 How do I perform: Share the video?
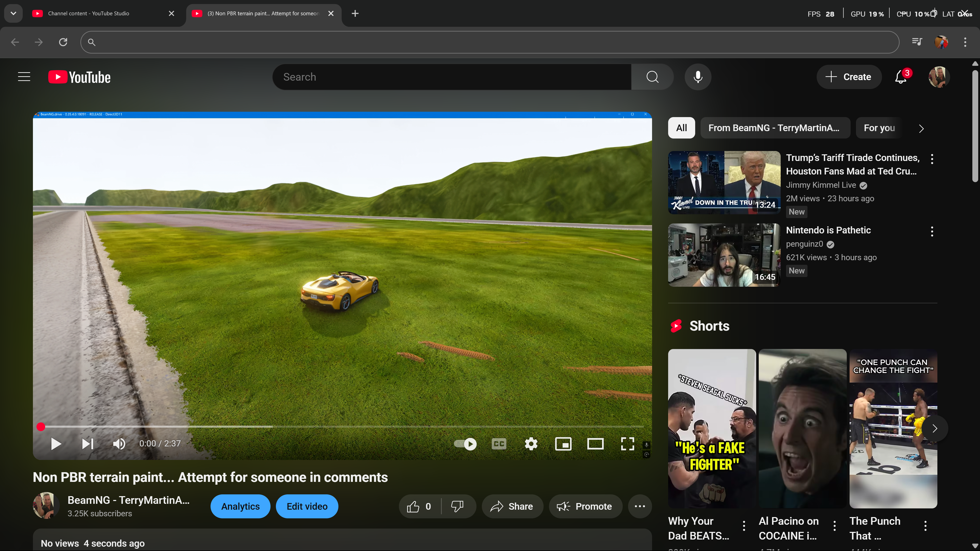pos(512,506)
